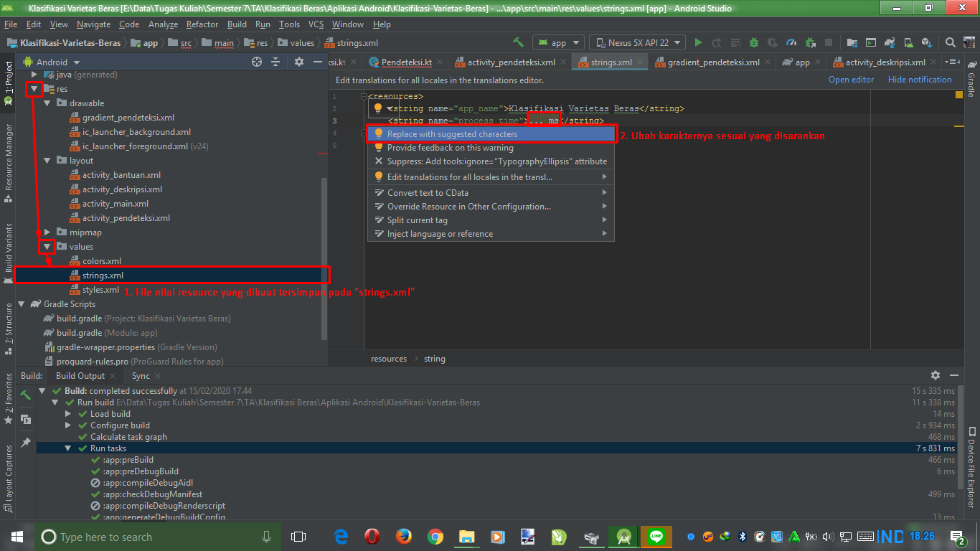Collapse the Run tasks node

coord(68,448)
